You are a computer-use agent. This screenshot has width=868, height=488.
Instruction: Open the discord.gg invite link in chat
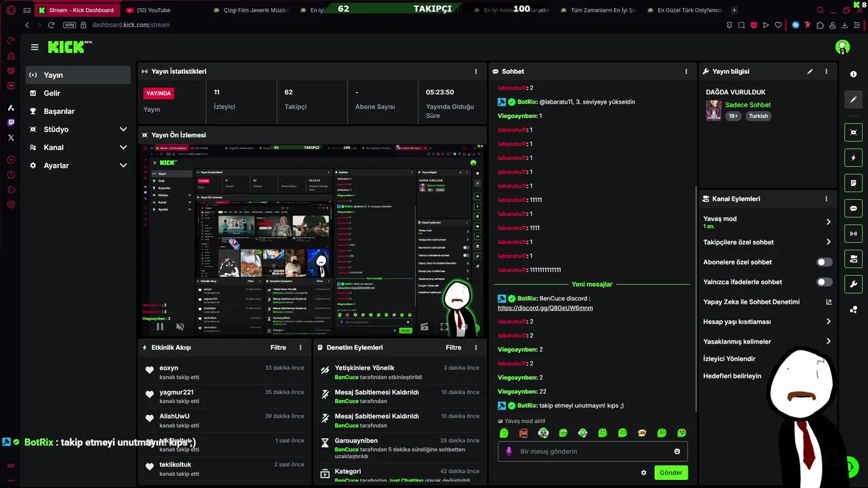(545, 308)
